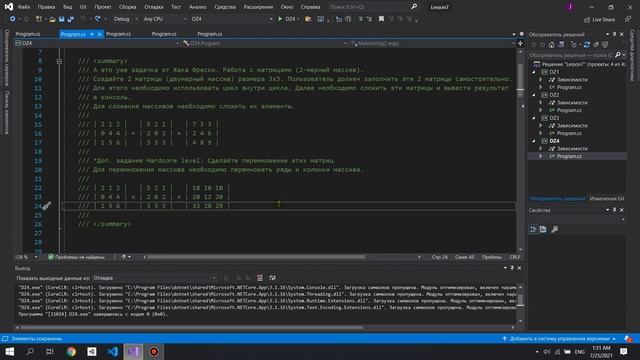Open Windows Start menu
The height and width of the screenshot is (360, 640).
(9, 352)
